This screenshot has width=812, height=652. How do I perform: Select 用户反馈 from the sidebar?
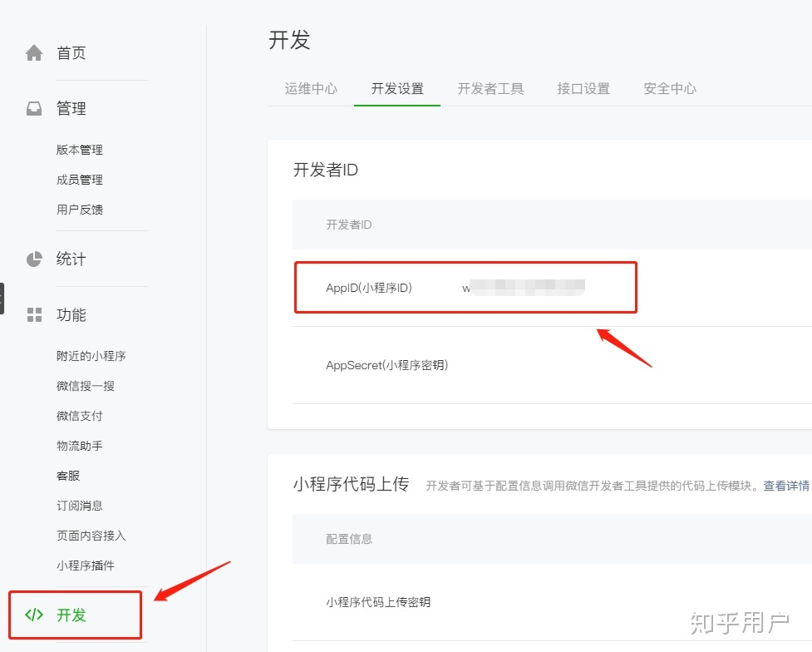click(80, 210)
